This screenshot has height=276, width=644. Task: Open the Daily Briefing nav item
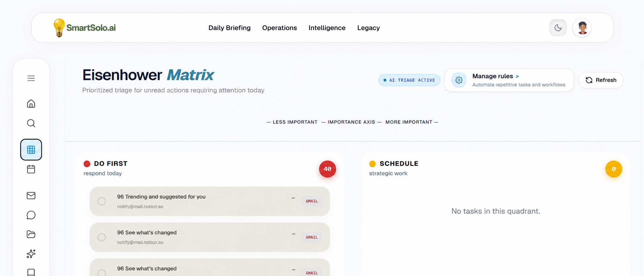tap(230, 28)
